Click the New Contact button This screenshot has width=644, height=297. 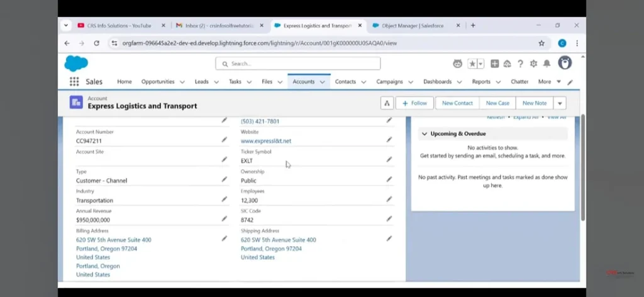(x=457, y=103)
